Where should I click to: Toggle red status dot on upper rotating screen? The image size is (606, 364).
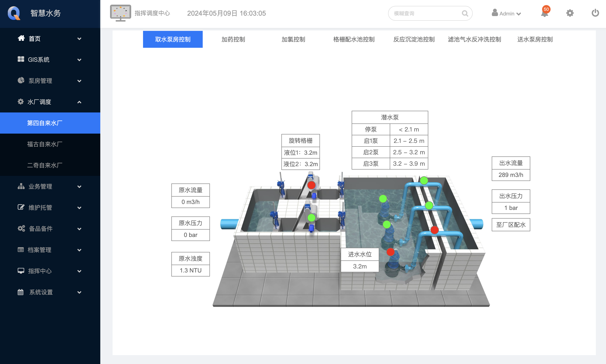[x=311, y=185]
